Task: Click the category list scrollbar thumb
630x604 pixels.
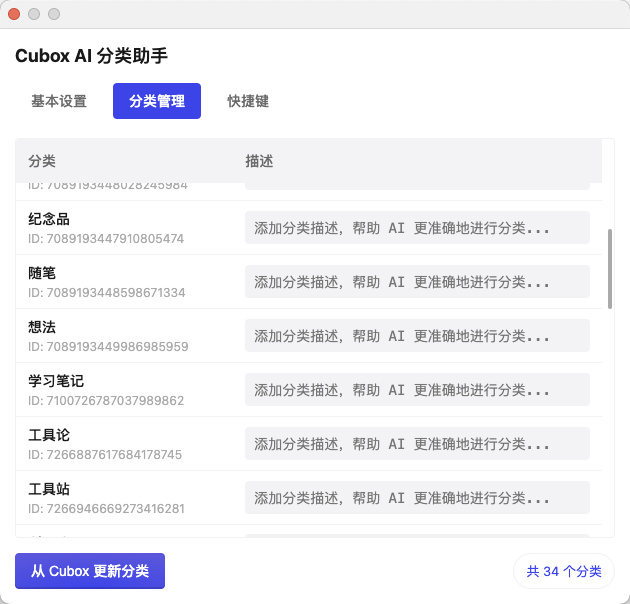Action: tap(610, 268)
